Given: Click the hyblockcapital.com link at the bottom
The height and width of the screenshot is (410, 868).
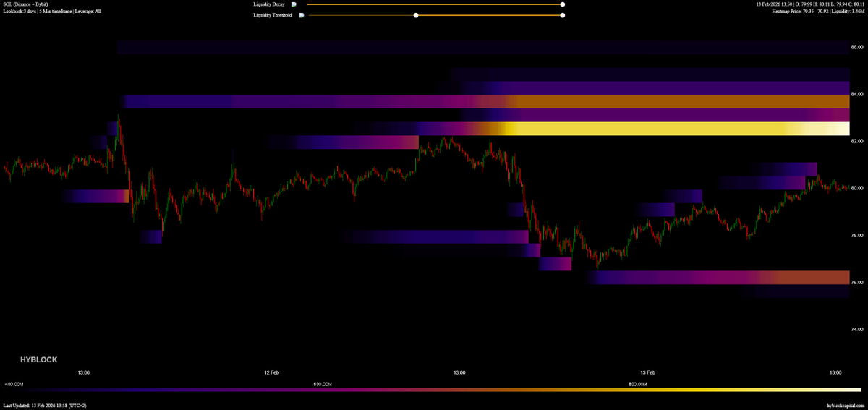Looking at the screenshot, I should (846, 406).
